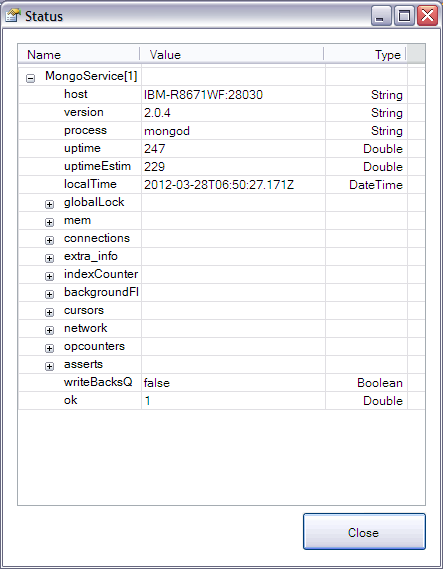Click the uptime value 247

(x=155, y=149)
